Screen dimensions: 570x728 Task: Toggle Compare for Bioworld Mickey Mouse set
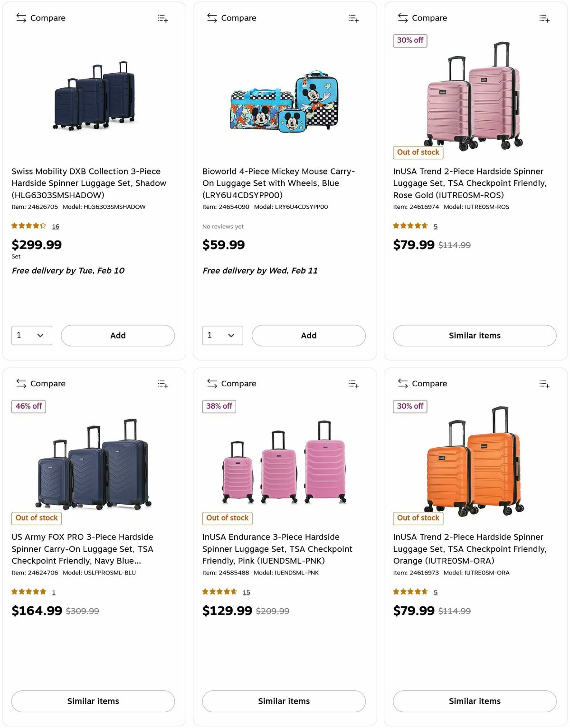(232, 18)
